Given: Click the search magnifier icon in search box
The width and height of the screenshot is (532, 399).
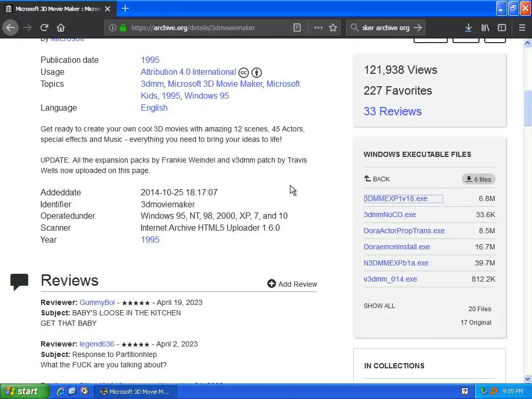Looking at the screenshot, I should click(x=354, y=28).
